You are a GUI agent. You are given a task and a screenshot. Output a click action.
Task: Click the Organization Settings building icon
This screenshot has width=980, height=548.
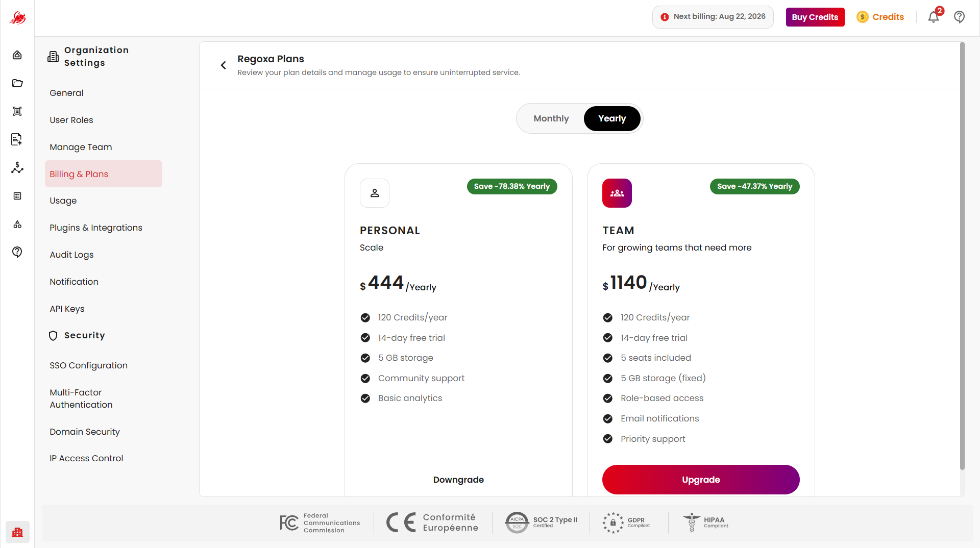click(53, 57)
